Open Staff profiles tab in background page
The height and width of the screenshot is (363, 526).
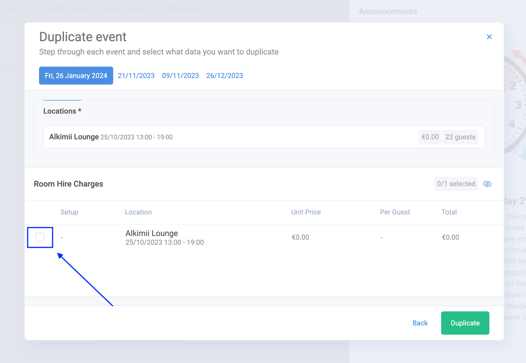[179, 8]
